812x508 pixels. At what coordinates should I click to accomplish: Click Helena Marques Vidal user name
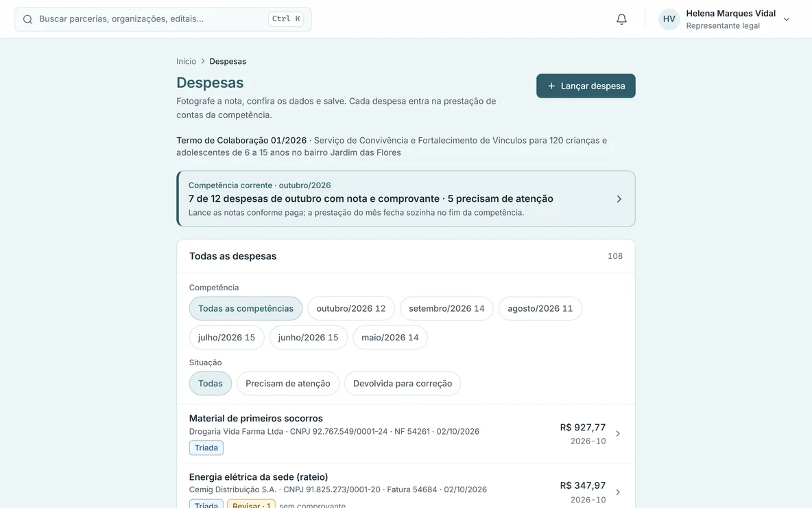click(x=730, y=14)
